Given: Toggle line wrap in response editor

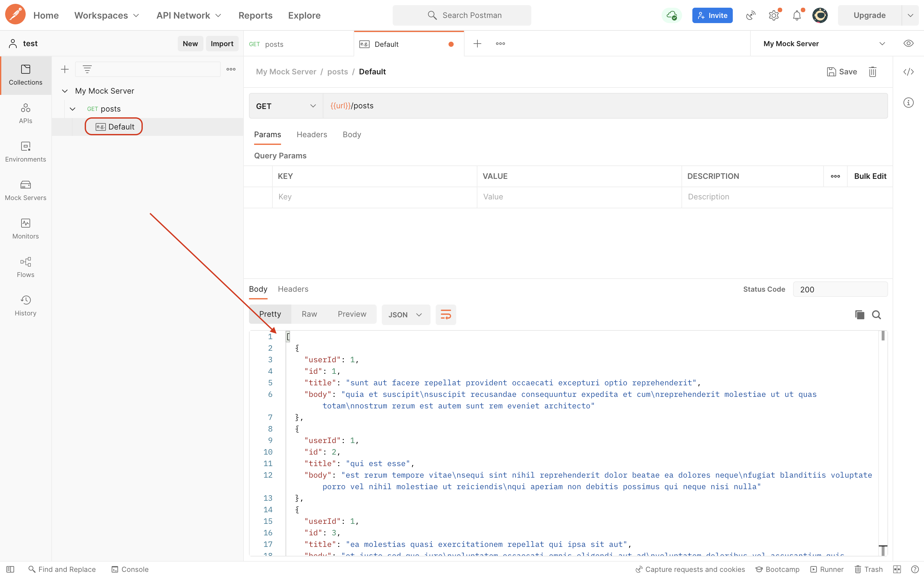Looking at the screenshot, I should point(446,314).
